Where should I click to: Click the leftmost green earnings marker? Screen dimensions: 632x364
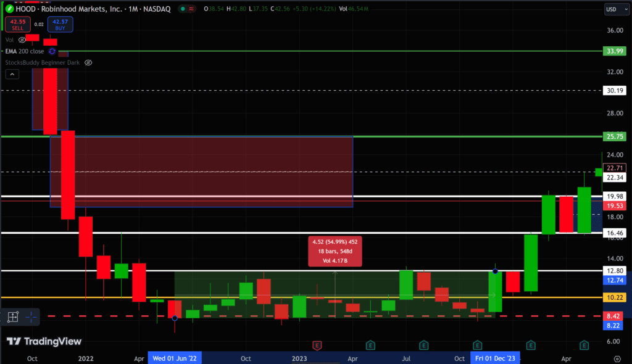point(370,345)
